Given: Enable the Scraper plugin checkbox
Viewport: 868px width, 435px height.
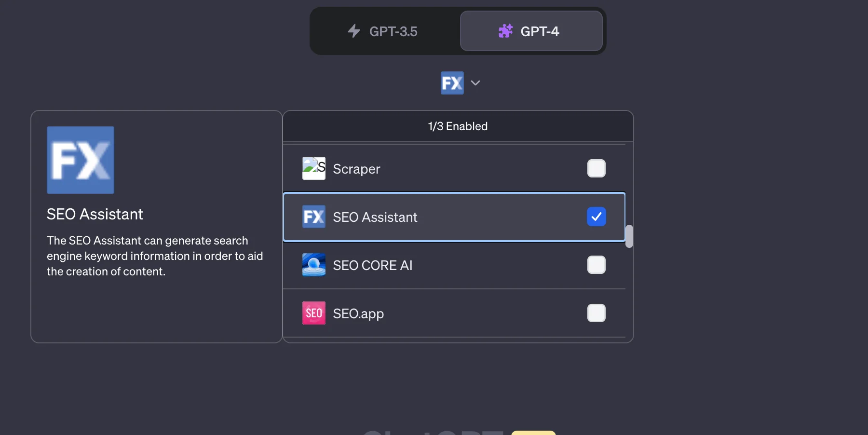Looking at the screenshot, I should tap(597, 168).
